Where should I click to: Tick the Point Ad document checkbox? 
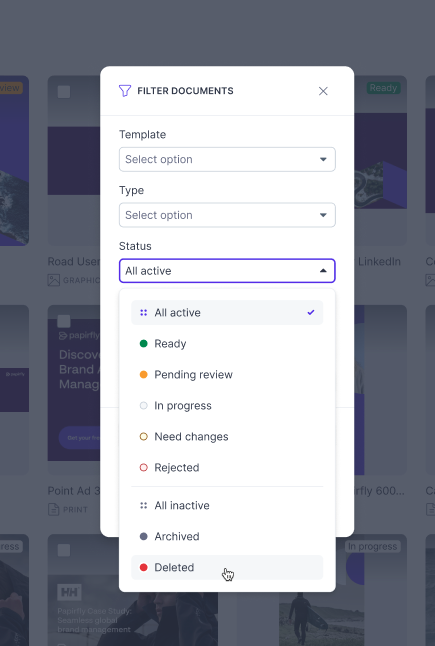64,321
